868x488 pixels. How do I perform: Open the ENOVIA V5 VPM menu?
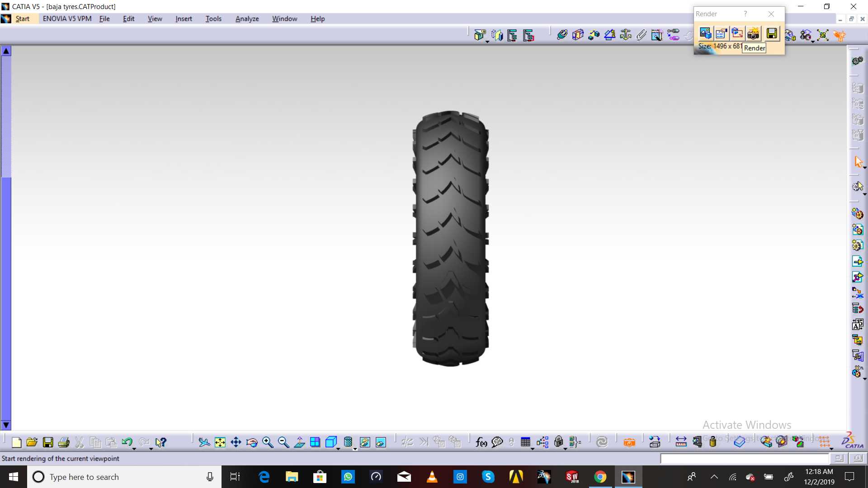67,19
